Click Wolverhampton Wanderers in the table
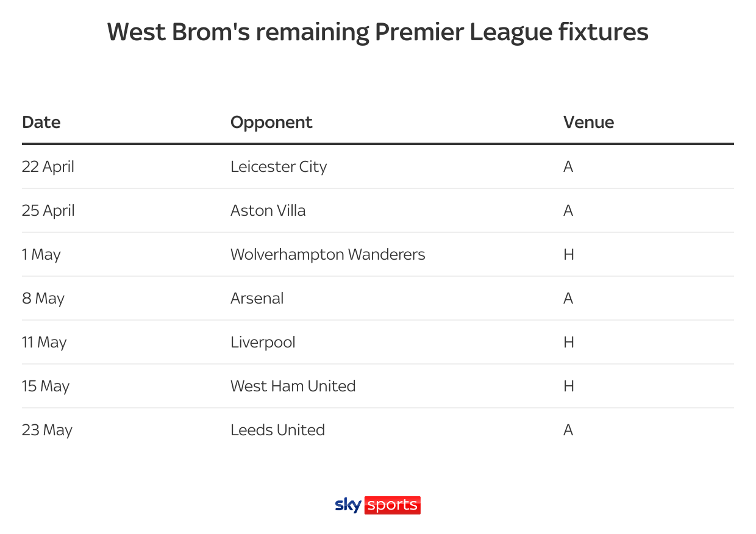The image size is (756, 534). (x=328, y=254)
